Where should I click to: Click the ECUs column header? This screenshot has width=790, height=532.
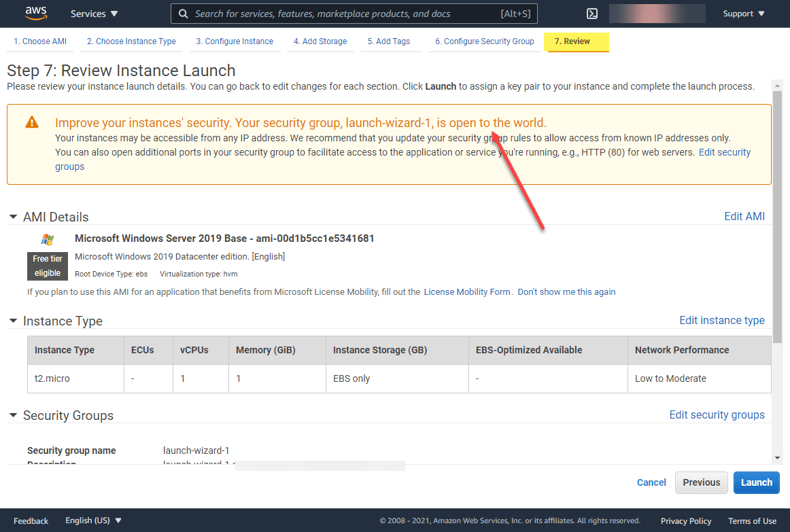149,351
